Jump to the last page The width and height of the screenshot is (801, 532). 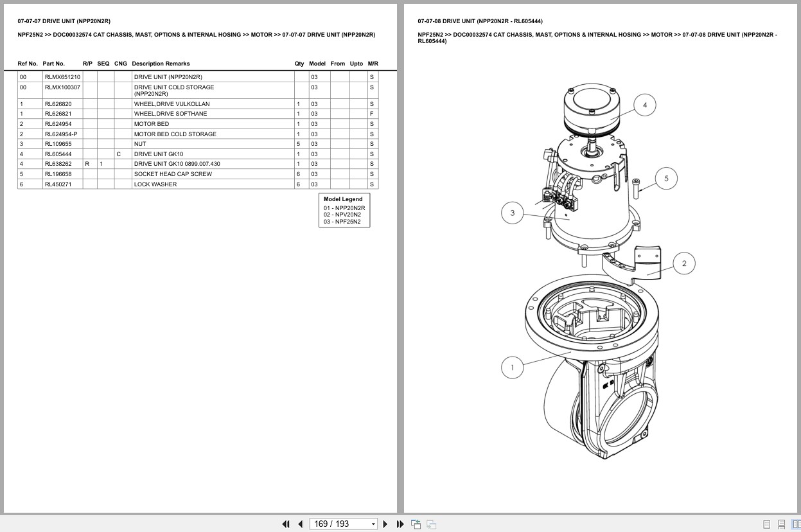coord(400,524)
